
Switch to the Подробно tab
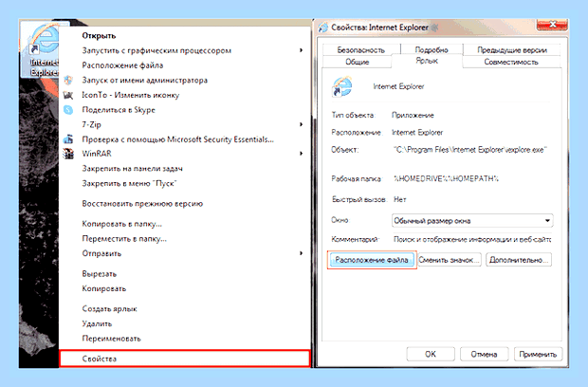[x=432, y=50]
